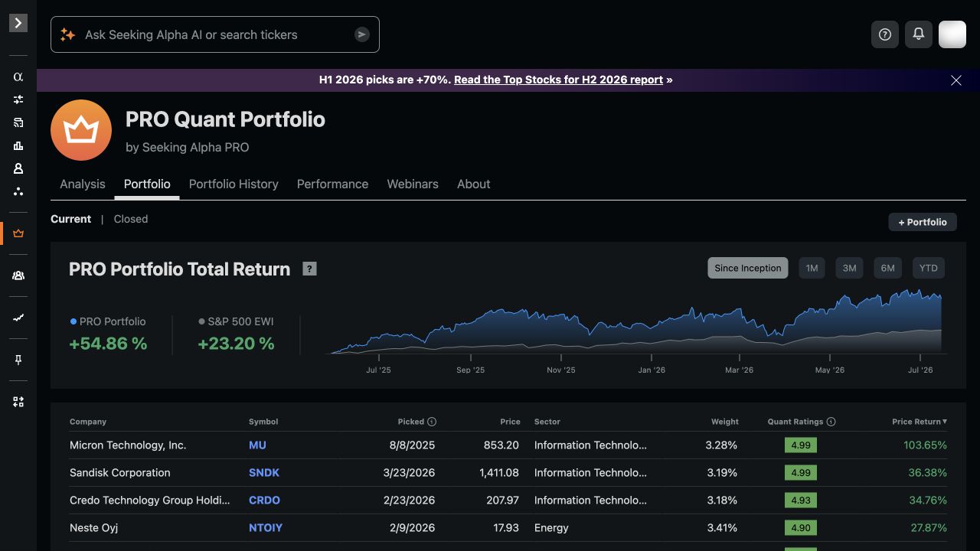Click Sandisk's 4.99 quant rating badge
Image resolution: width=980 pixels, height=551 pixels.
[x=801, y=472]
